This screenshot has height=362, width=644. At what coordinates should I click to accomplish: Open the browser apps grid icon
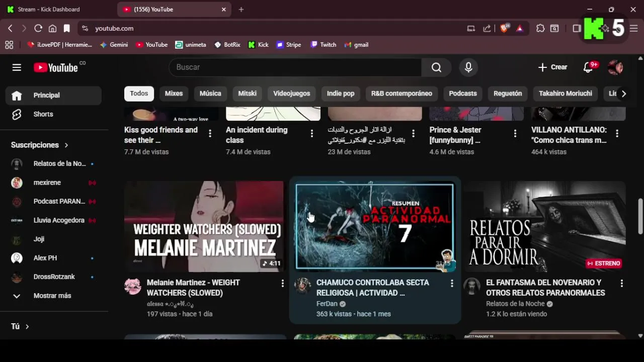(9, 45)
